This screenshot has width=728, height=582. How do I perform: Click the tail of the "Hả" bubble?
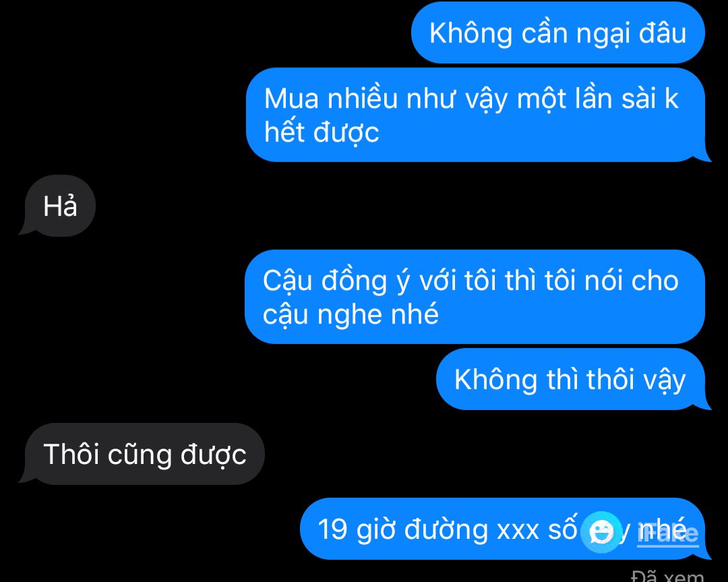click(x=25, y=231)
